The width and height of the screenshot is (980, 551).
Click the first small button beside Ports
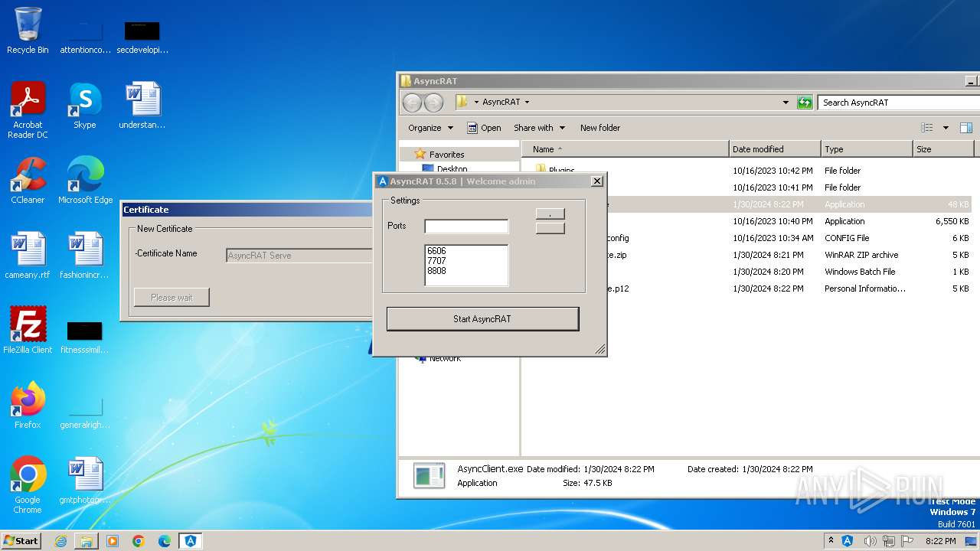[550, 214]
